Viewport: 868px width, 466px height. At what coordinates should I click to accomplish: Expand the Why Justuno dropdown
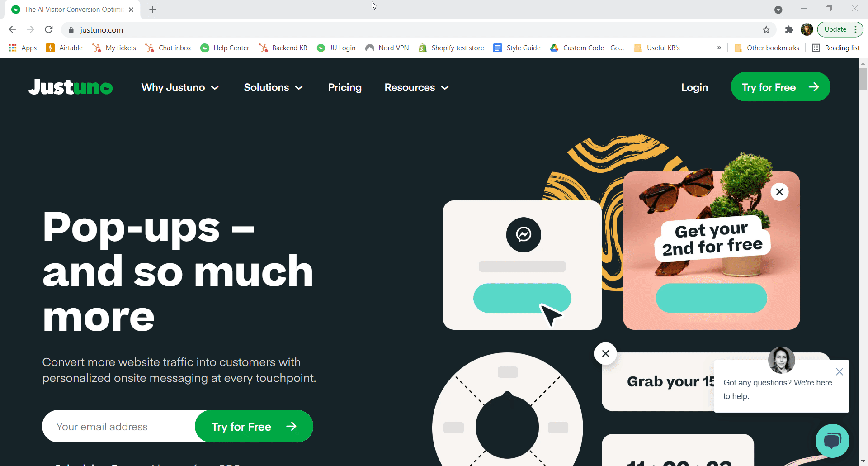[180, 87]
